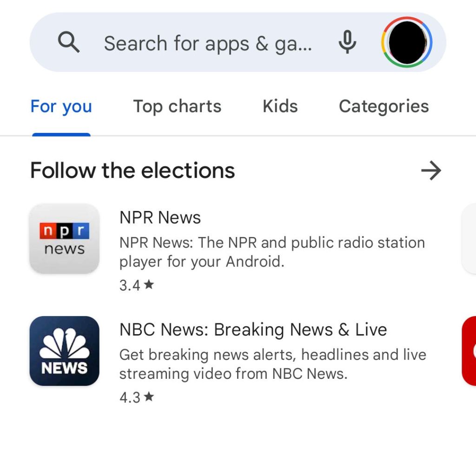The width and height of the screenshot is (476, 449).
Task: Tap the 4.3 star rating for NBC News
Action: (136, 397)
